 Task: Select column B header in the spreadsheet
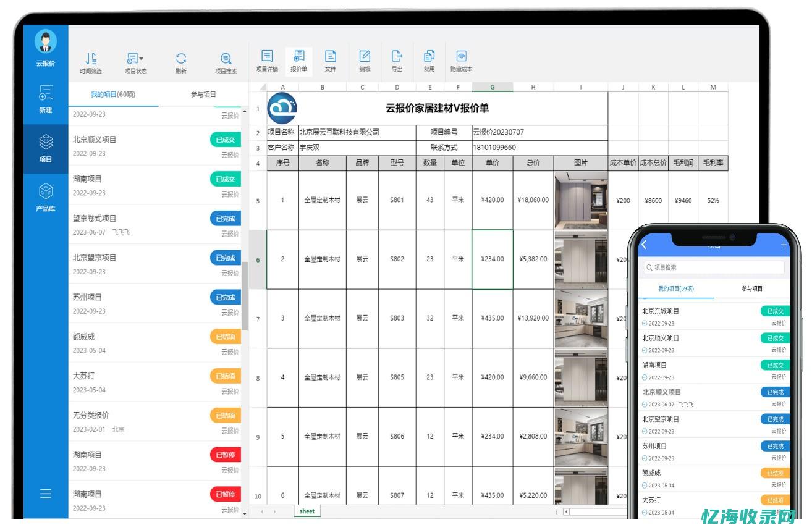pyautogui.click(x=322, y=87)
